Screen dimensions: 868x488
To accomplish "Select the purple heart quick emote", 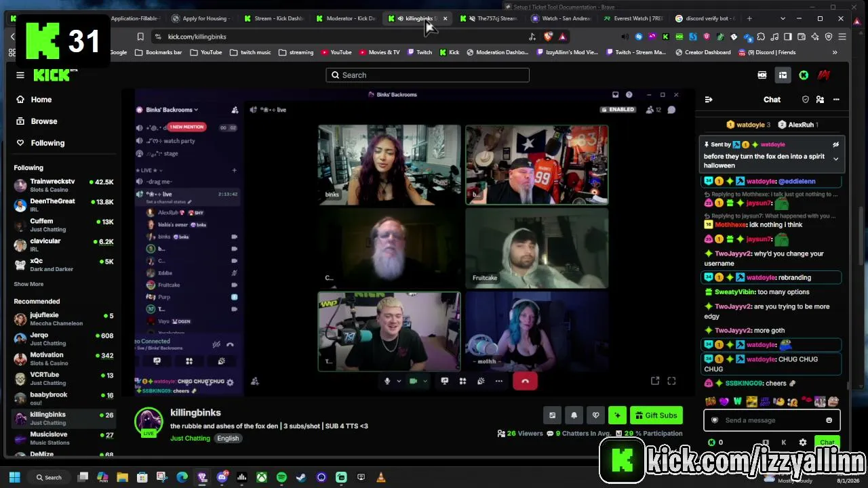I will tap(724, 402).
